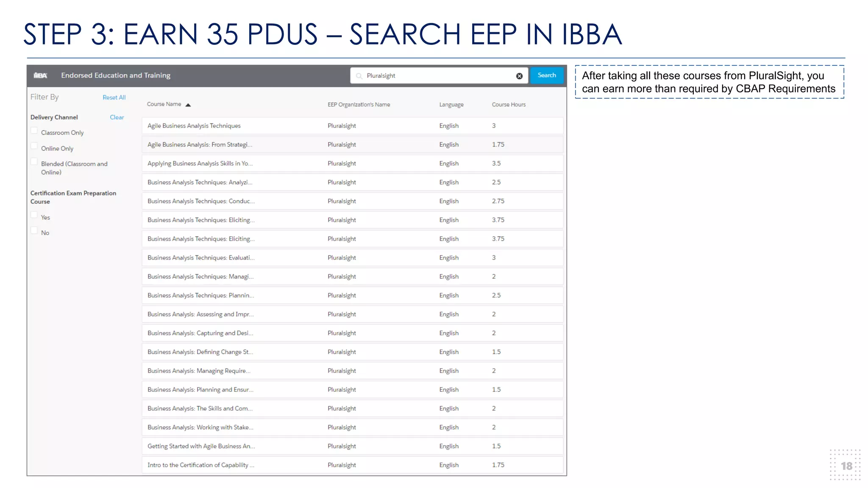This screenshot has width=868, height=488.
Task: Clear the Pluralsight search text with X
Action: point(519,76)
